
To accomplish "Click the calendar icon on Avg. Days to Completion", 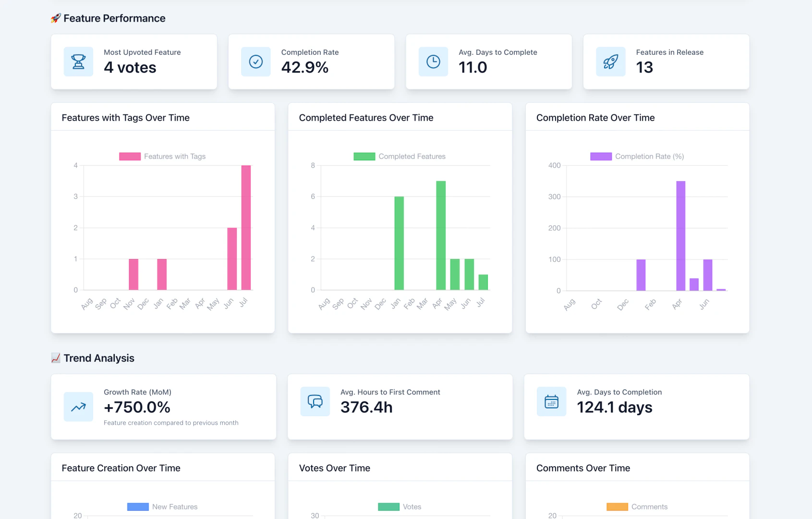I will pyautogui.click(x=551, y=402).
